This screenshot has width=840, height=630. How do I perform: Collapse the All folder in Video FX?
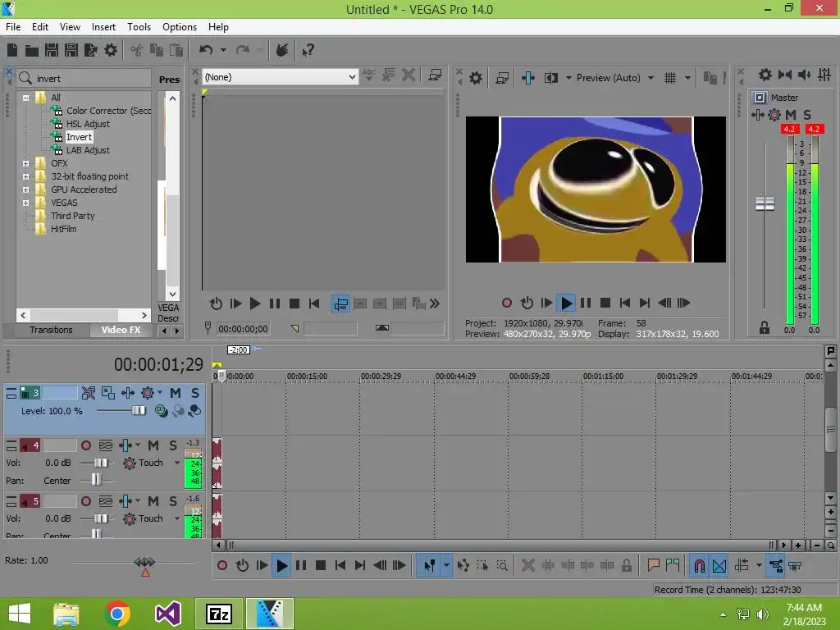(x=25, y=98)
